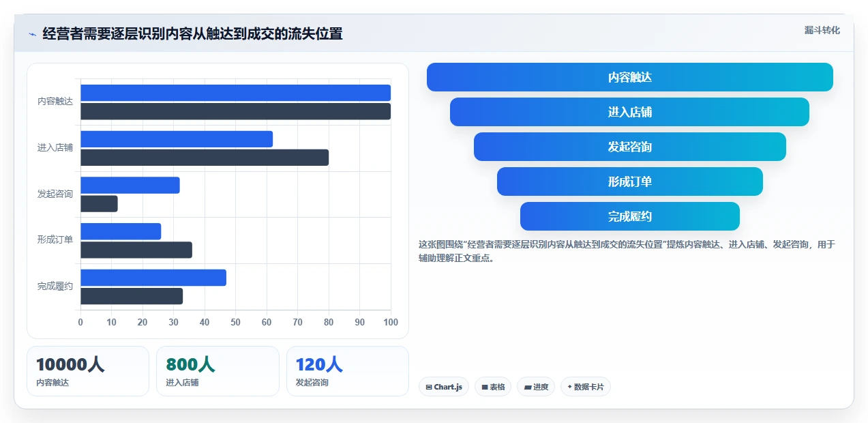Click the 发起咨询 funnel stage
868x423 pixels.
[x=630, y=147]
